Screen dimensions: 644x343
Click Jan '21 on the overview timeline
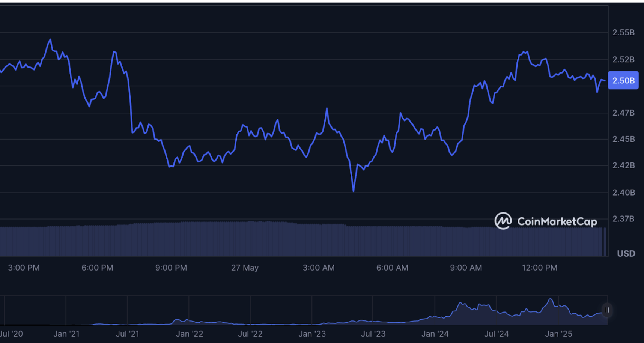pos(66,334)
